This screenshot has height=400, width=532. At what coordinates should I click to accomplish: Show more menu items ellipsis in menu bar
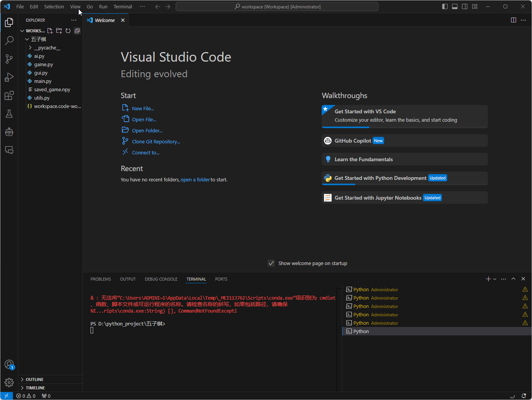[x=142, y=6]
